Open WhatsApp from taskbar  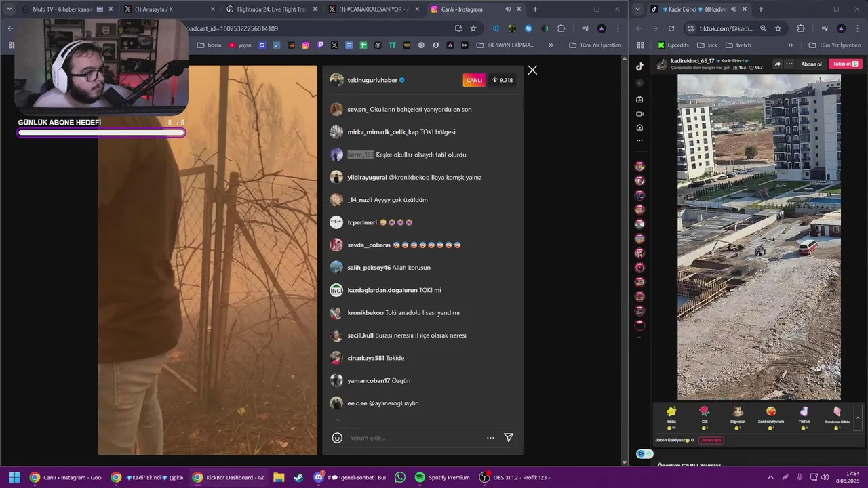(400, 477)
